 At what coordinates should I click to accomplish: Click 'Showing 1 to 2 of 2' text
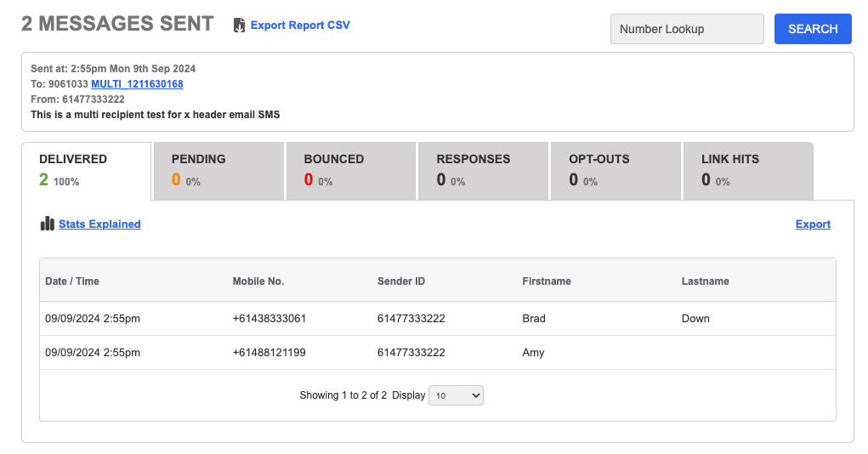(x=343, y=395)
